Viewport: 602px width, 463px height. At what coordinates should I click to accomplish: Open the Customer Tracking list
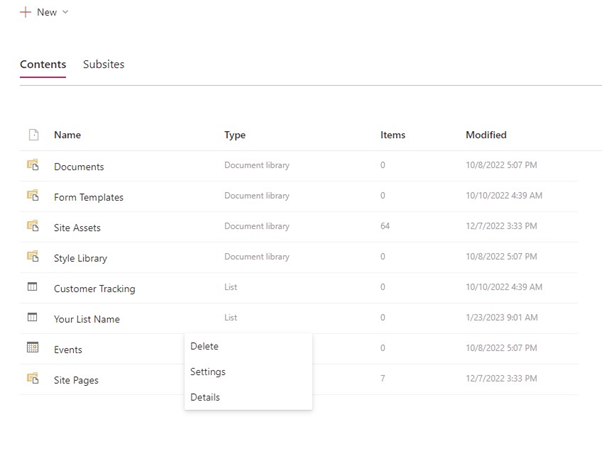[x=94, y=289]
